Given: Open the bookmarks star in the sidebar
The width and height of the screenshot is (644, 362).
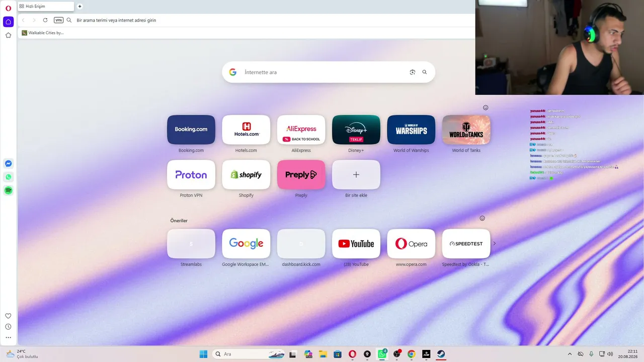Looking at the screenshot, I should 8,35.
